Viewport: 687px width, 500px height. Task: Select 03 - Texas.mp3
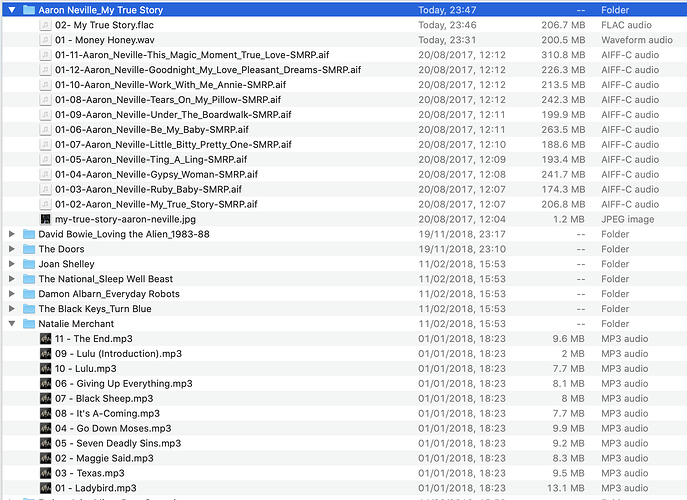90,473
